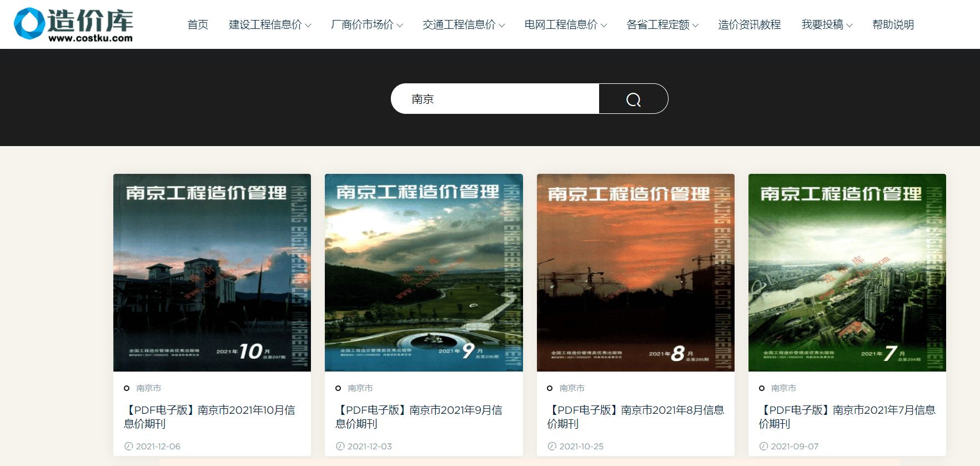Click the 造价库 site logo

click(x=73, y=25)
